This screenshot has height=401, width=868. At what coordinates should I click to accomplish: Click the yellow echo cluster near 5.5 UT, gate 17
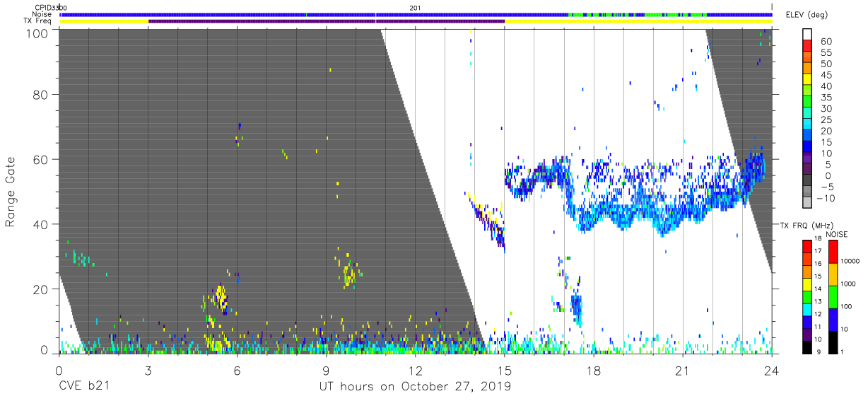coord(221,297)
